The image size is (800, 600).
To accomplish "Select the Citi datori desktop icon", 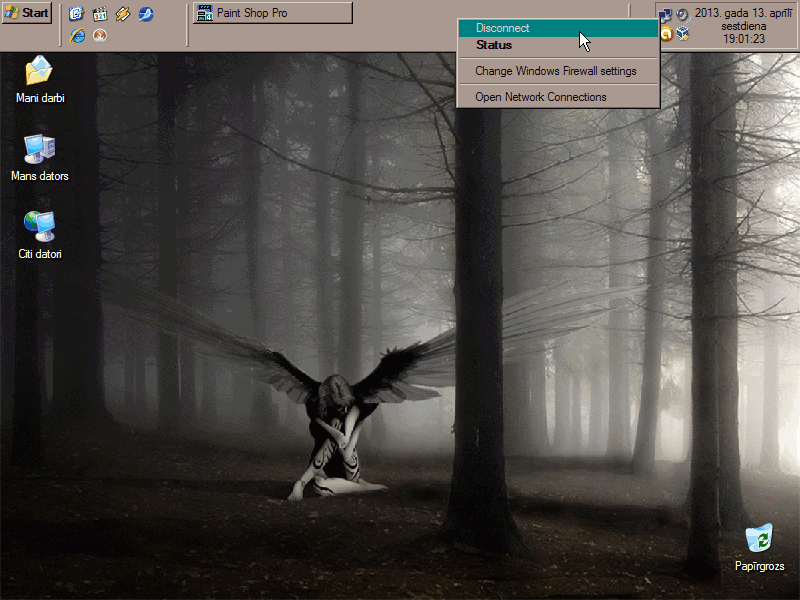I will coord(40,236).
